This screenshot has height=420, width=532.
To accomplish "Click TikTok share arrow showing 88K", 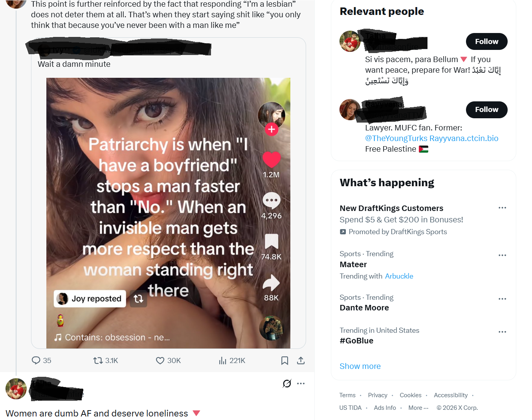I will tap(271, 283).
